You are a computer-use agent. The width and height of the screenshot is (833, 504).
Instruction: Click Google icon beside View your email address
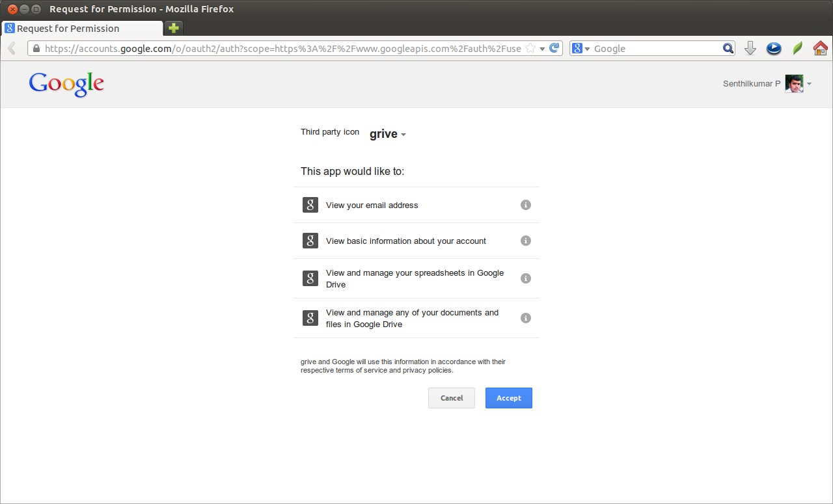310,205
